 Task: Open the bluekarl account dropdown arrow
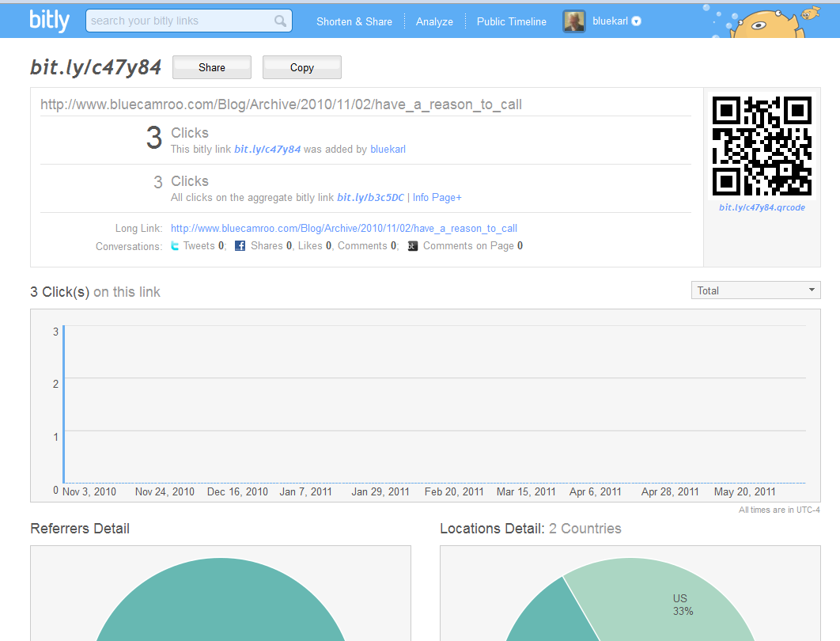[x=636, y=21]
